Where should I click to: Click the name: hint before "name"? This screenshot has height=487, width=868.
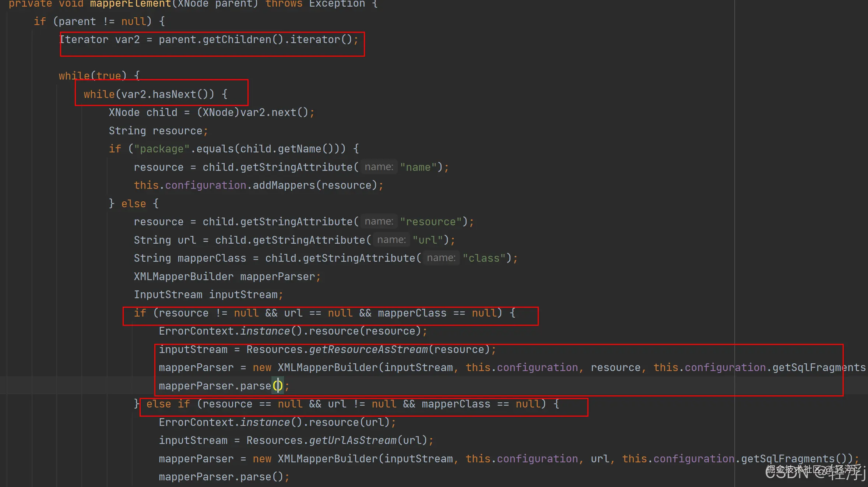click(x=379, y=167)
